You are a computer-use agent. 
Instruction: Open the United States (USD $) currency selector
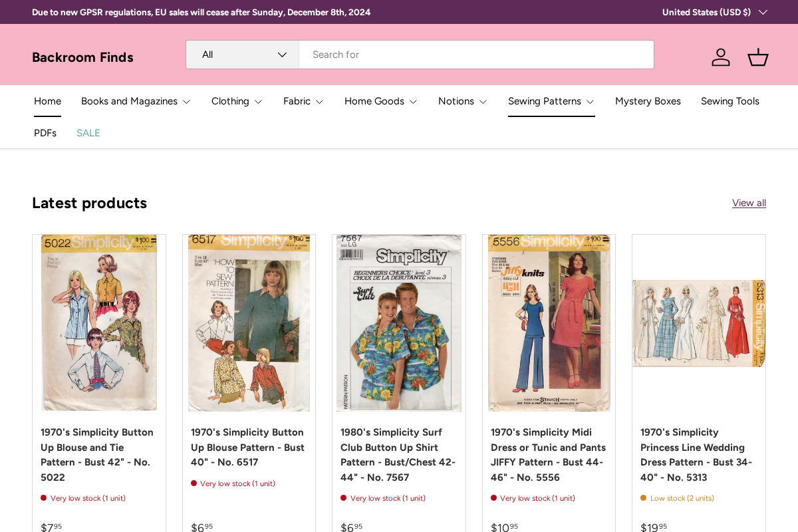click(714, 12)
